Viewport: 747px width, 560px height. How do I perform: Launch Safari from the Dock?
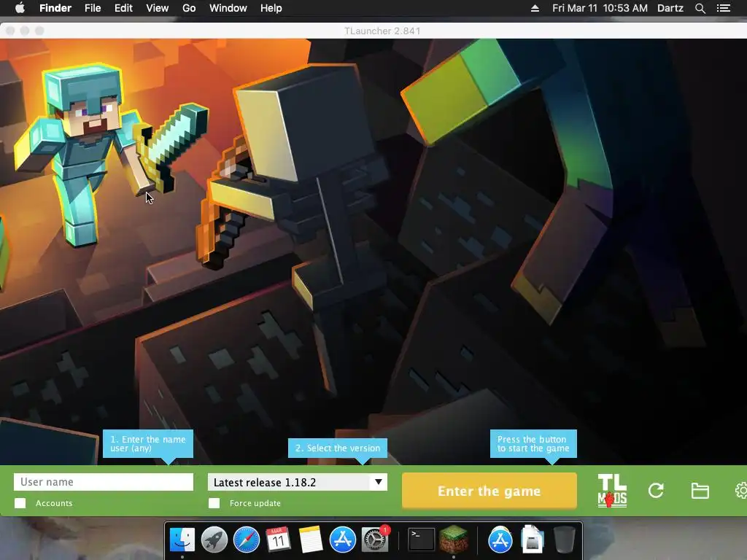pyautogui.click(x=247, y=540)
